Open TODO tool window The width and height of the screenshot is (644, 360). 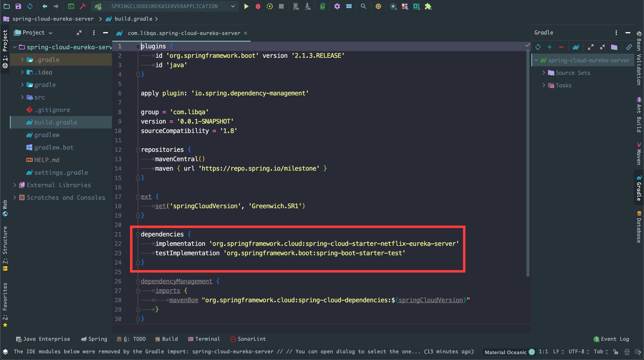[131, 339]
